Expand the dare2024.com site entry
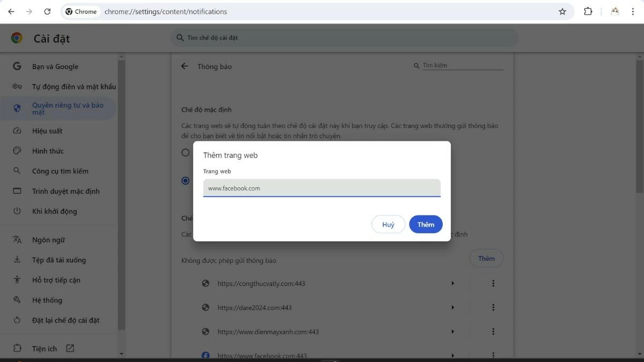Image resolution: width=644 pixels, height=362 pixels. [452, 307]
